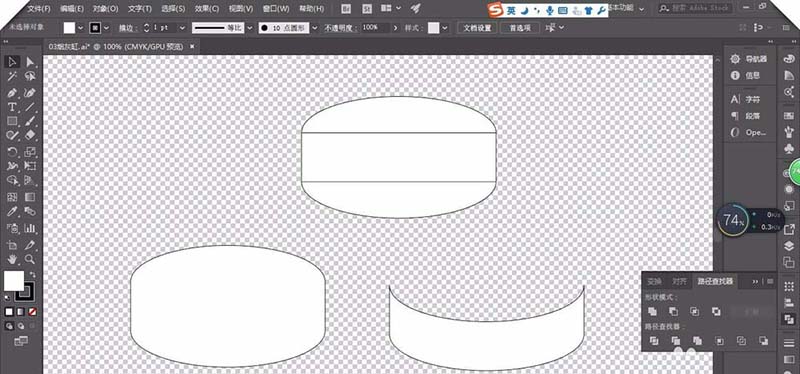Select the Hand tool
The image size is (800, 374).
pyautogui.click(x=12, y=259)
